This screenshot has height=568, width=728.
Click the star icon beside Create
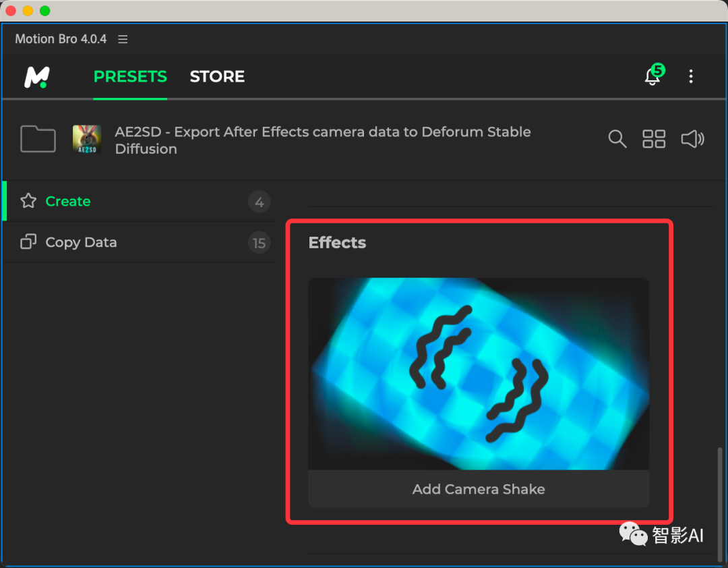pyautogui.click(x=28, y=201)
